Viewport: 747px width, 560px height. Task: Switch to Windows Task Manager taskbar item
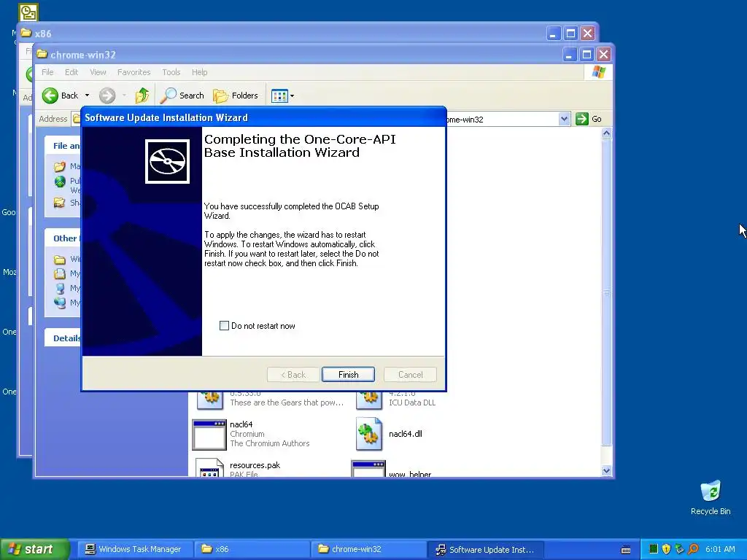pos(134,550)
